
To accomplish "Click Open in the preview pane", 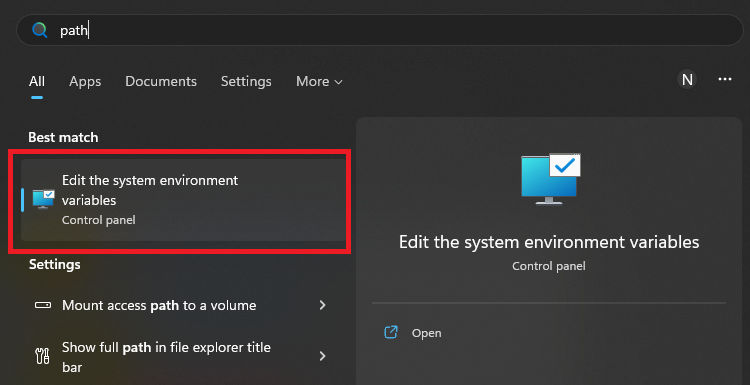I will pos(427,333).
